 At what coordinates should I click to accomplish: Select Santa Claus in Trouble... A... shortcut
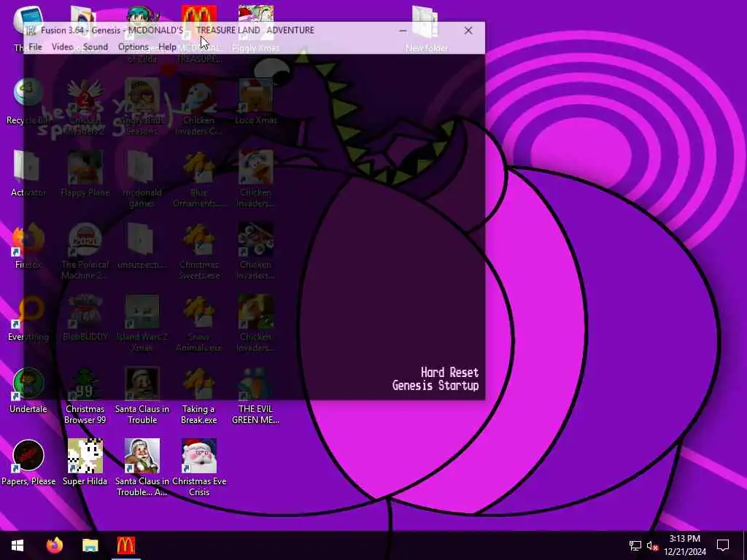coord(142,467)
